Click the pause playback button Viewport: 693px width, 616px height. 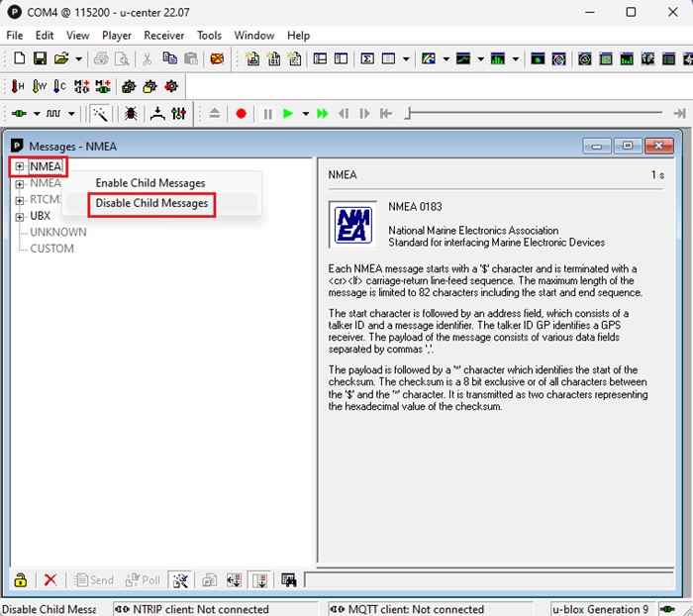[267, 114]
